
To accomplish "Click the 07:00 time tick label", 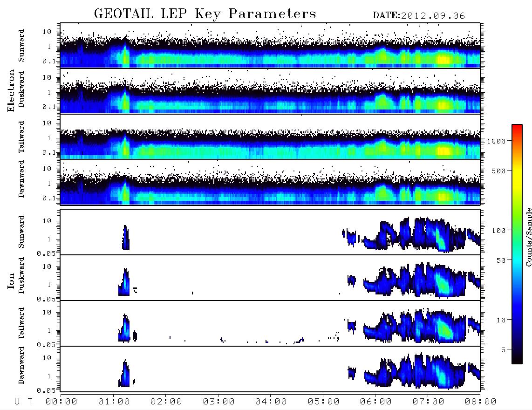I will (x=429, y=402).
